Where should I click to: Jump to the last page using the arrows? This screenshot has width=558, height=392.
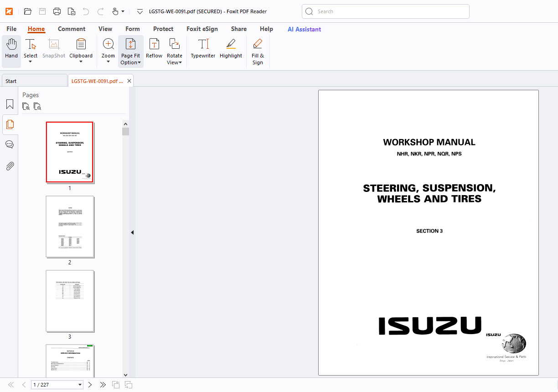point(103,384)
